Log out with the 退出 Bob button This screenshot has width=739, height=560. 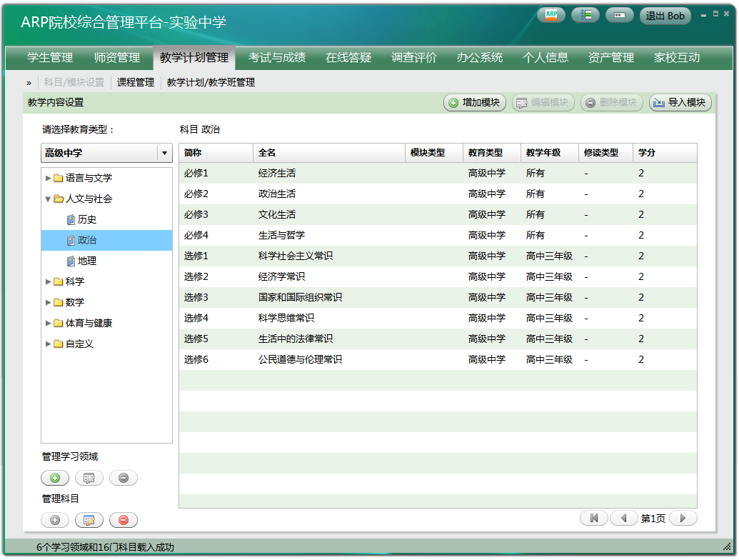pos(665,16)
